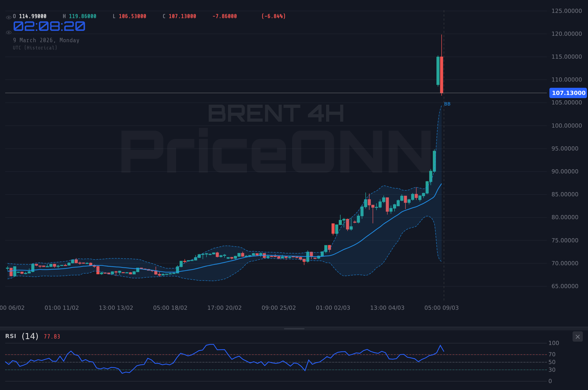
Task: Click the 17:00 20/02 time axis label
Action: (224, 308)
